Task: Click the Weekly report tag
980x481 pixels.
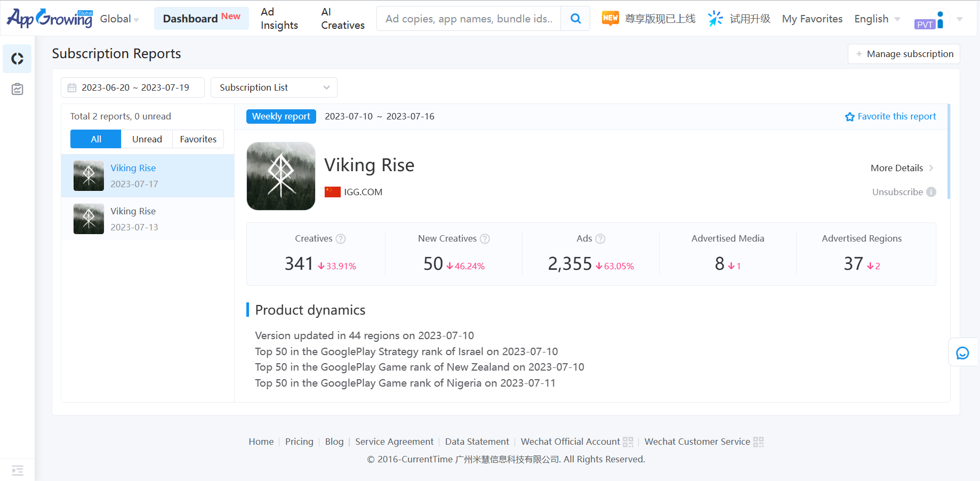Action: pos(281,116)
